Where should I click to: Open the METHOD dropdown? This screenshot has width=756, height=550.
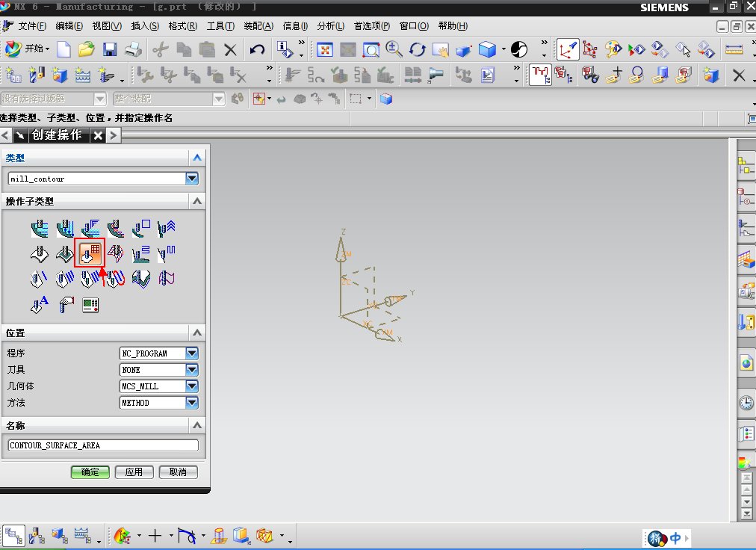tap(192, 402)
